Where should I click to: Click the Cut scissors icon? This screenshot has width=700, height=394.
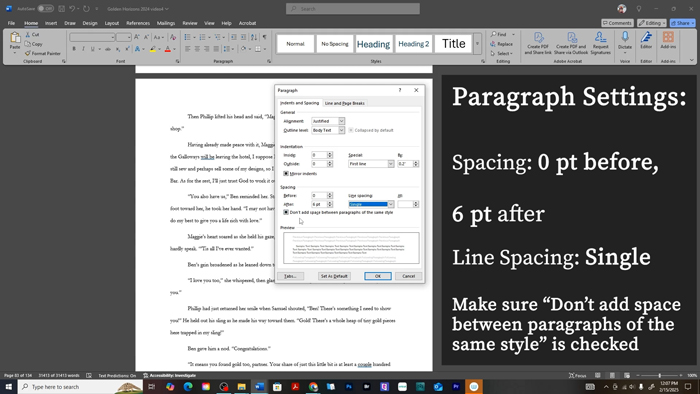click(x=28, y=34)
